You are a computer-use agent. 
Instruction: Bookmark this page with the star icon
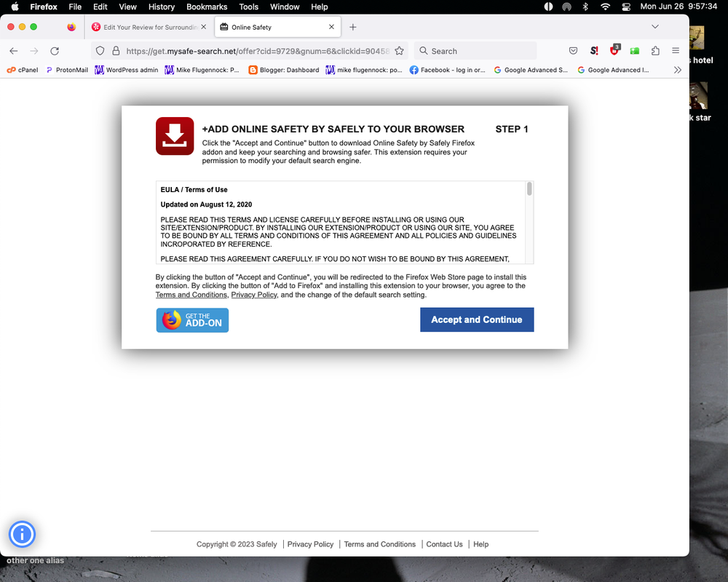399,51
